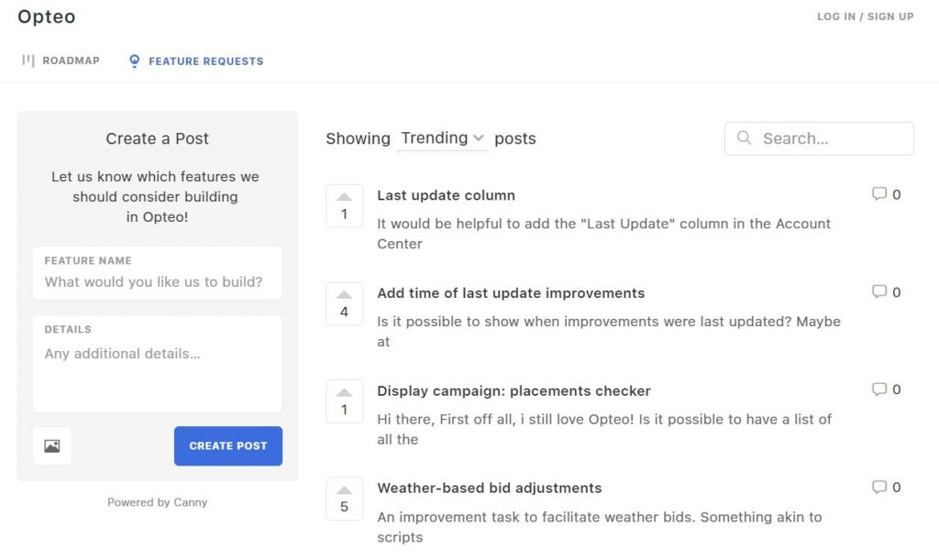Open Display campaign: placements checker post
Viewport: 939px width, 560px height.
(x=514, y=390)
